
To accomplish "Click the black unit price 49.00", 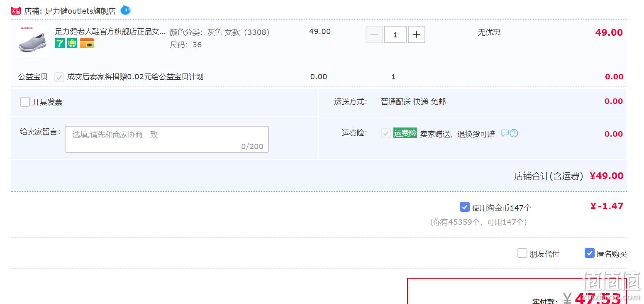I will click(x=320, y=32).
